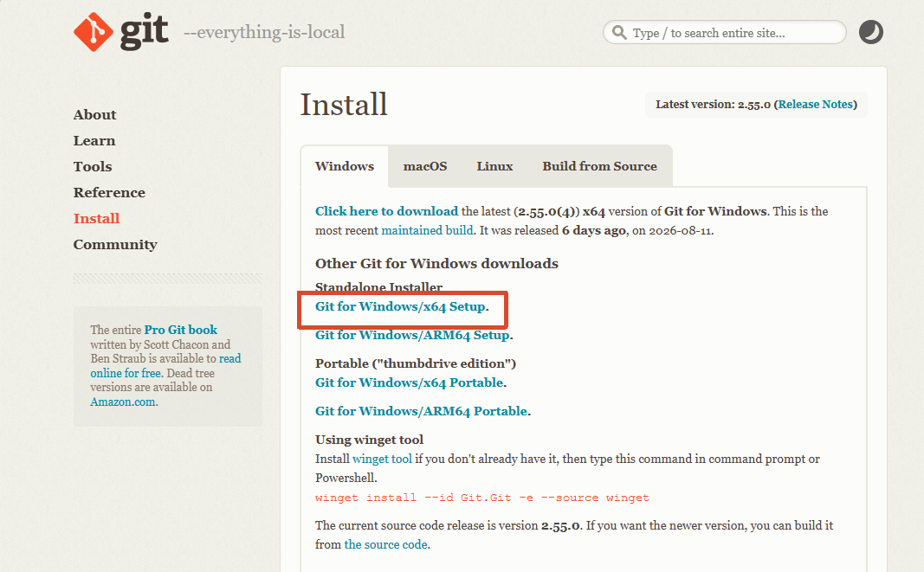Download Git for Windows/x64 Portable
Image resolution: width=924 pixels, height=572 pixels.
click(x=410, y=382)
